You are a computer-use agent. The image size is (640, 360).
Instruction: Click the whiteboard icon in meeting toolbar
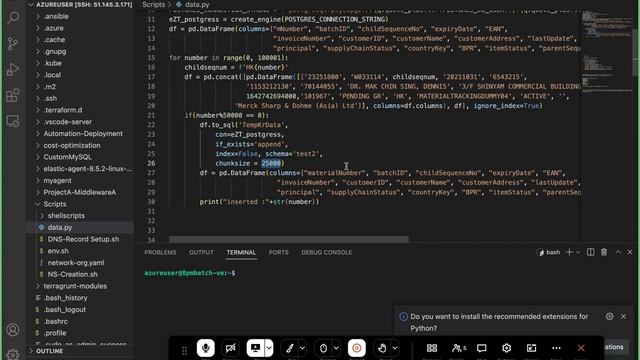(x=531, y=348)
